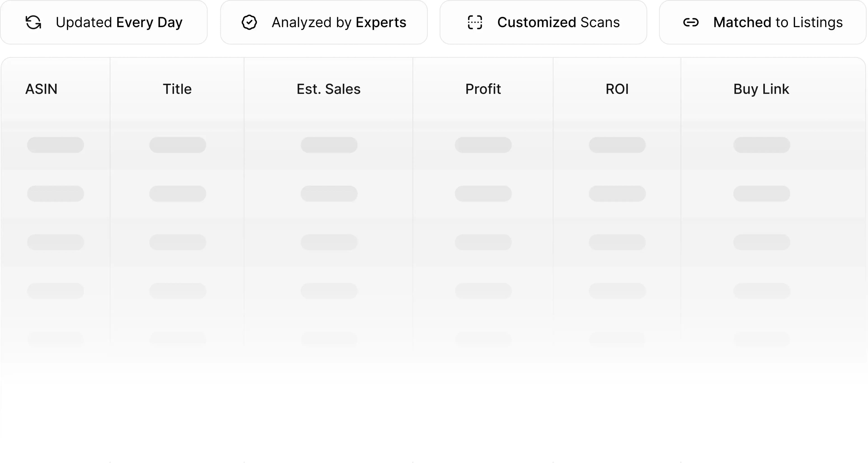Viewport: 868px width, 463px height.
Task: Click the ROI column header
Action: [x=617, y=89]
